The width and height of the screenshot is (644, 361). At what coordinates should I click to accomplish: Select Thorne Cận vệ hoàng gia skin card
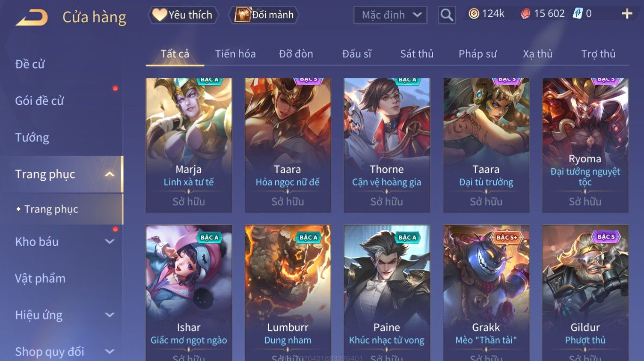(x=387, y=145)
